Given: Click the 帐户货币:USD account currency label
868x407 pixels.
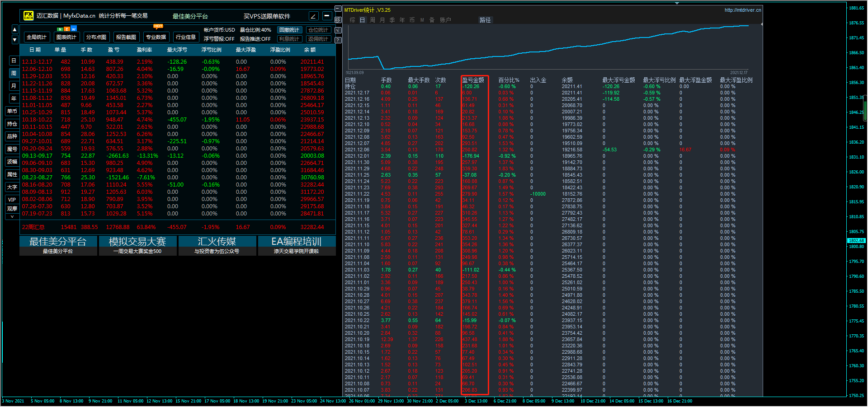Looking at the screenshot, I should point(219,30).
